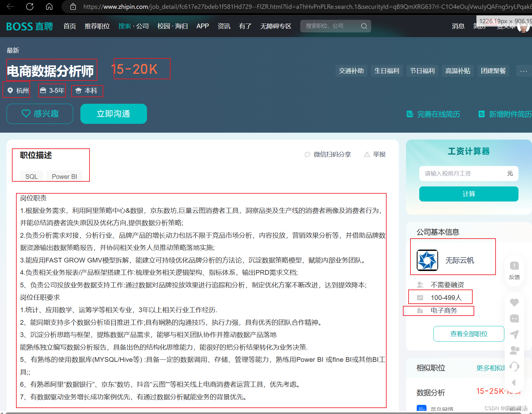
Task: Open 资讯 in the navigation bar
Action: 224,26
